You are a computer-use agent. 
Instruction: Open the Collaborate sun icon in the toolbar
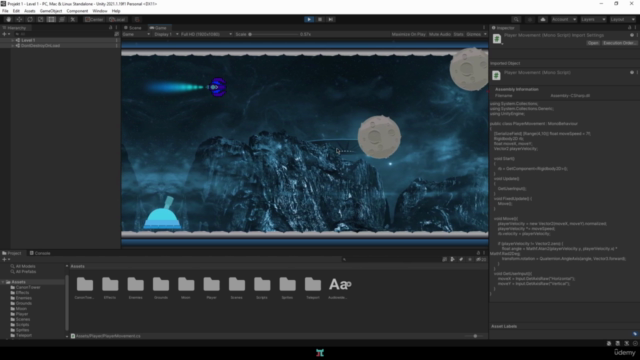(530, 19)
